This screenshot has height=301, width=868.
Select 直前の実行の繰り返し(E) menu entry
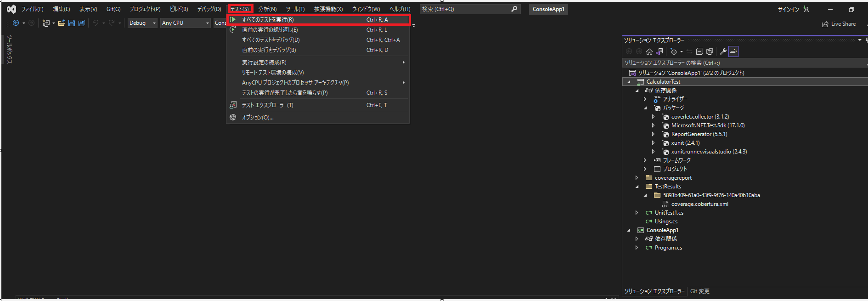click(x=318, y=30)
